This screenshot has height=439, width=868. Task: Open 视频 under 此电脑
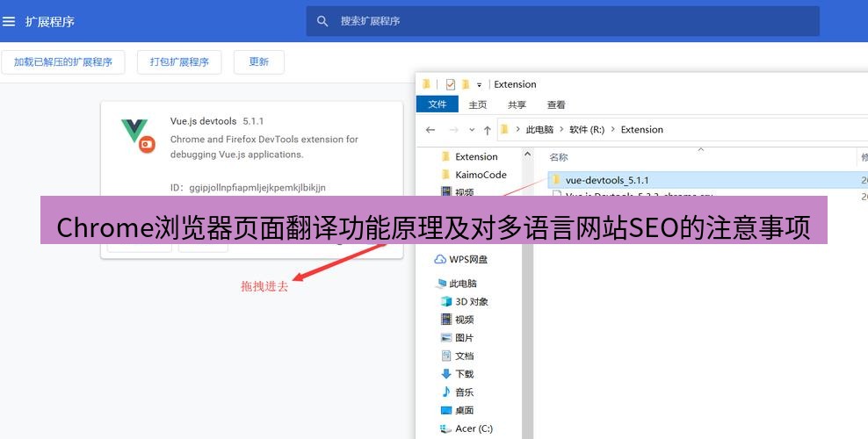click(465, 320)
